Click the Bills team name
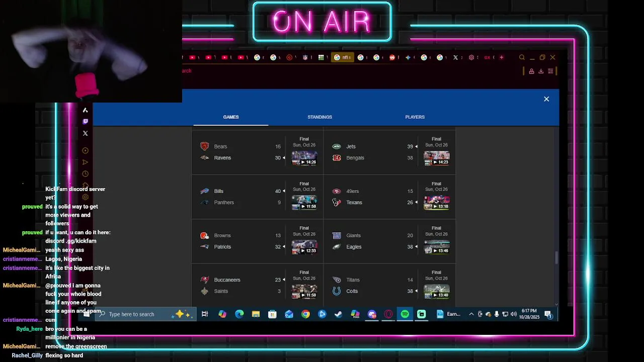Screen dimensions: 644x362 coord(218,191)
